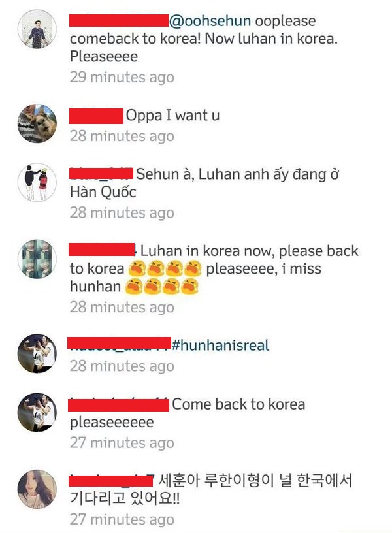
Task: Open redacted username before 'Oppa I want u'
Action: [x=96, y=116]
